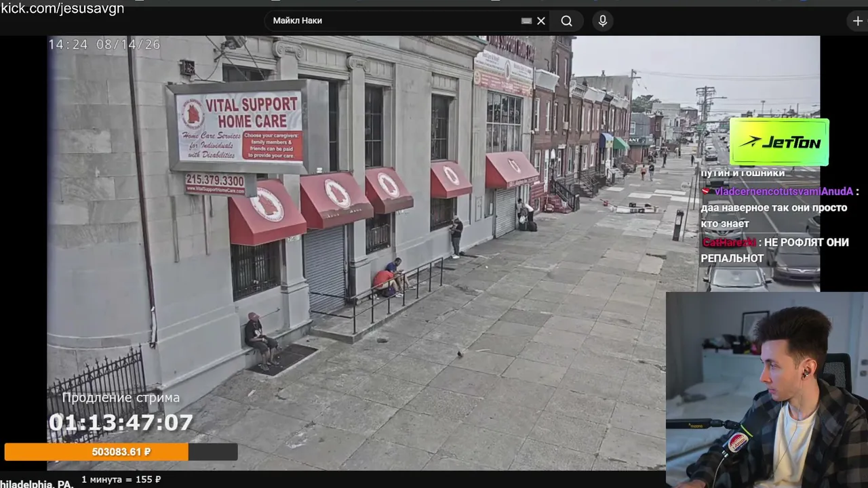
Task: Click the stream timer 01:13:47:07
Action: point(121,423)
